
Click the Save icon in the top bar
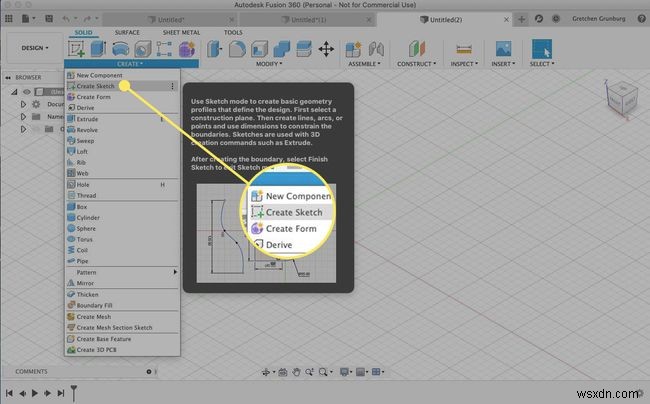tap(49, 19)
